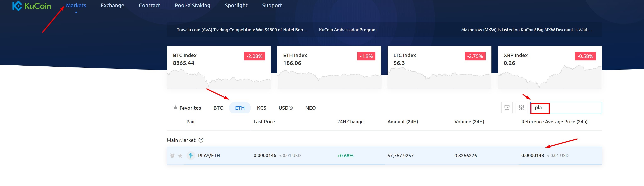Sort by Last Price column

click(x=264, y=122)
